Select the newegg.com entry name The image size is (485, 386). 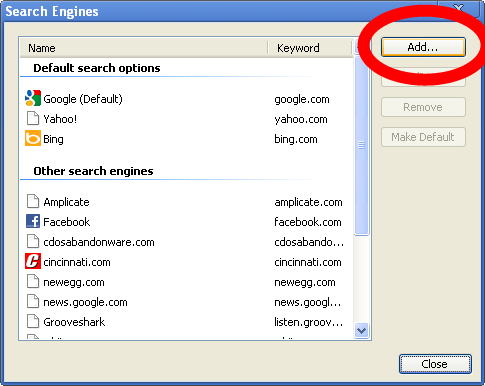tap(74, 283)
